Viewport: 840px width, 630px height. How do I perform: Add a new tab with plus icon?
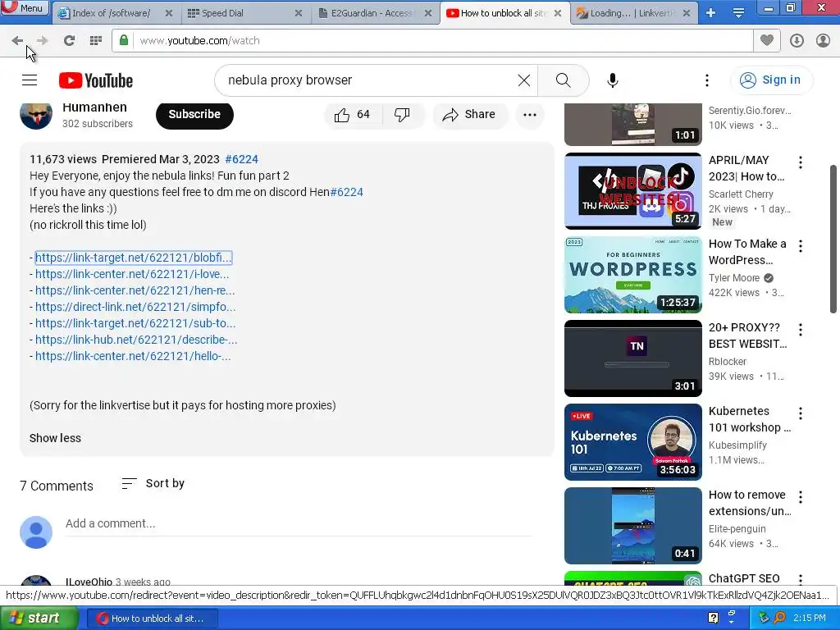tap(710, 13)
